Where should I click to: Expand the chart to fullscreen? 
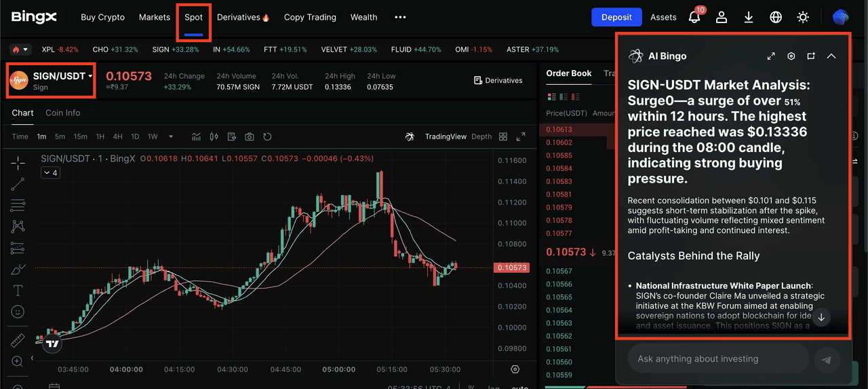coord(521,136)
